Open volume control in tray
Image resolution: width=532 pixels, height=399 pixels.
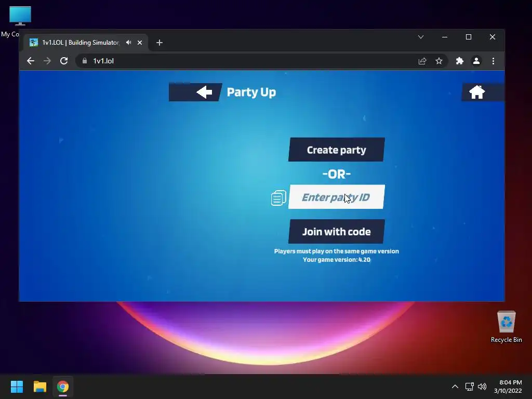pyautogui.click(x=482, y=387)
